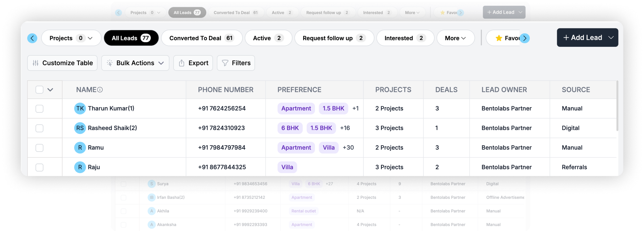Click the RS avatar of Rasheed Shaik

pos(80,128)
